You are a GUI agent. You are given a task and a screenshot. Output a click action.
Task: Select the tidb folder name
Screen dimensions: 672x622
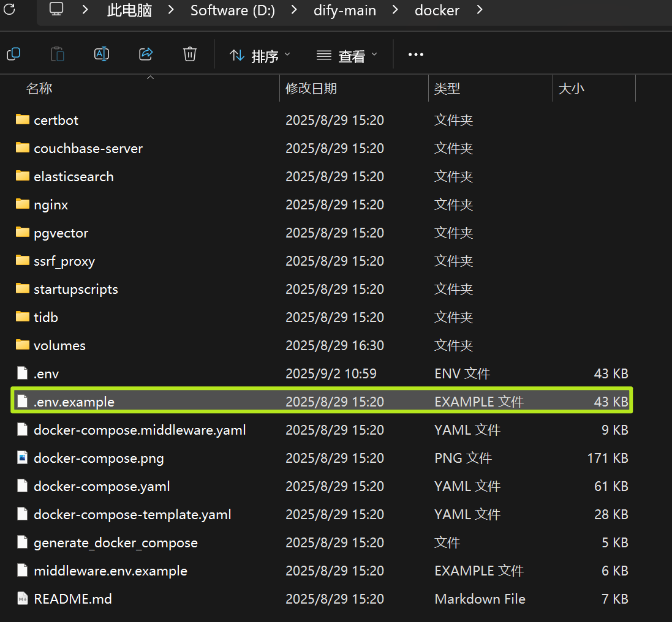click(x=46, y=317)
